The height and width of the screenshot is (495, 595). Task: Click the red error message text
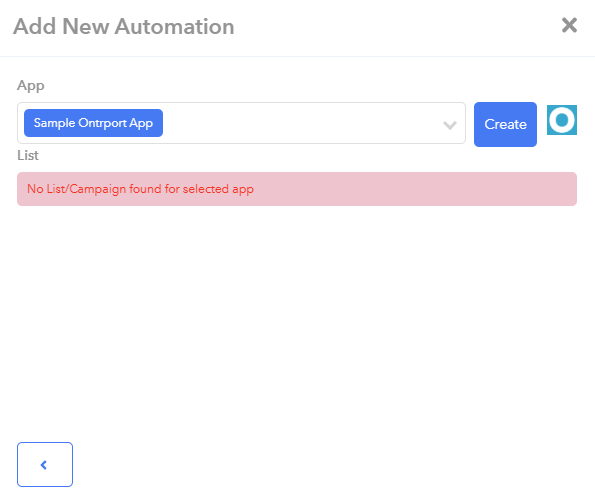pos(140,189)
